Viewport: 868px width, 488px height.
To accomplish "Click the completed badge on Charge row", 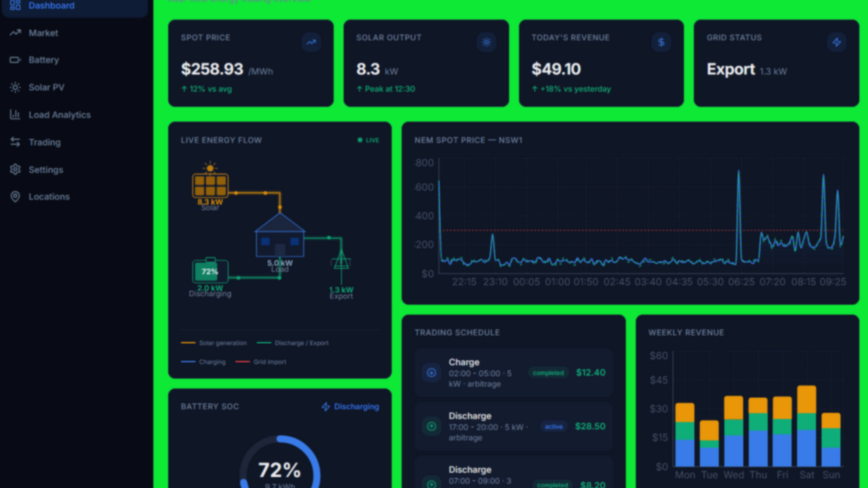I will click(x=549, y=373).
